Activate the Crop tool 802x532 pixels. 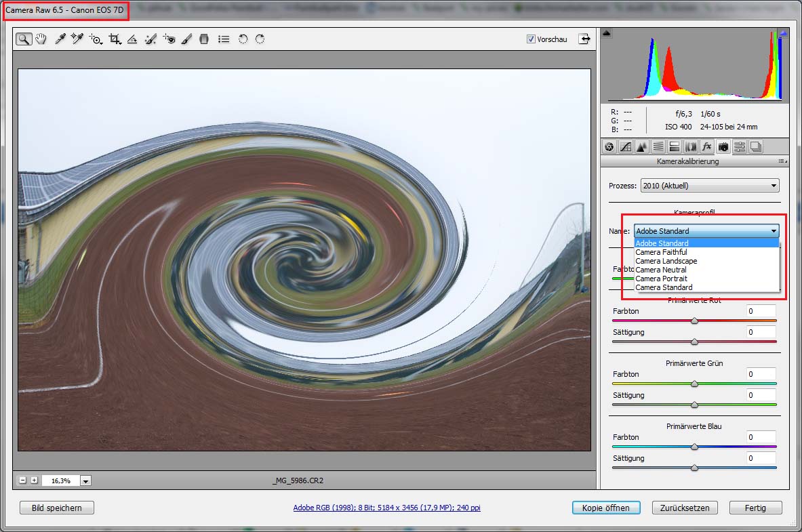point(115,39)
